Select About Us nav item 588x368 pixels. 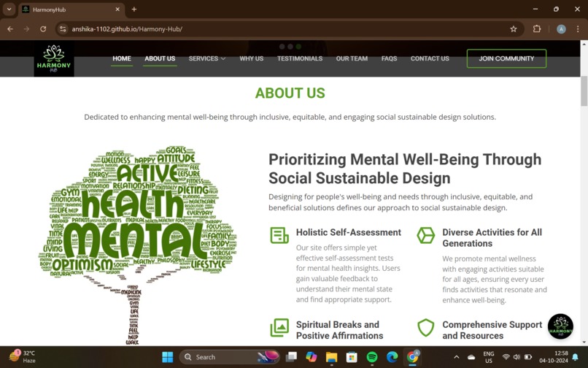click(x=160, y=58)
